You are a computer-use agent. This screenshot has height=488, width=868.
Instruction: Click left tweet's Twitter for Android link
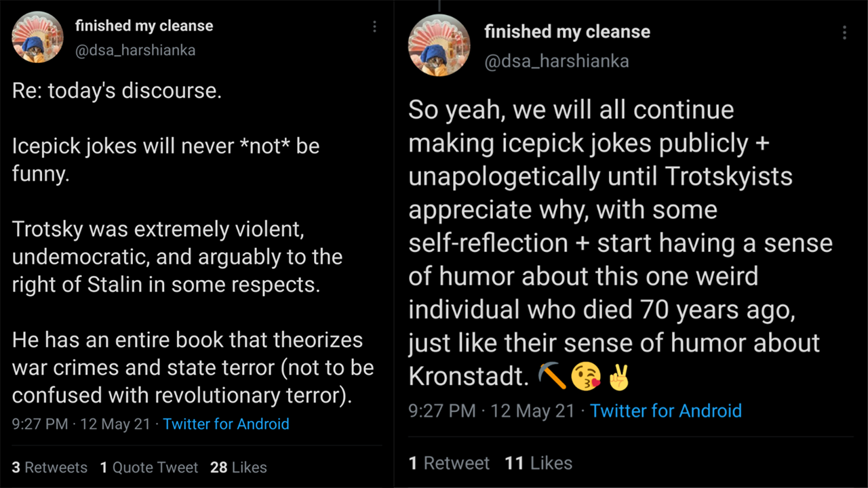(226, 424)
